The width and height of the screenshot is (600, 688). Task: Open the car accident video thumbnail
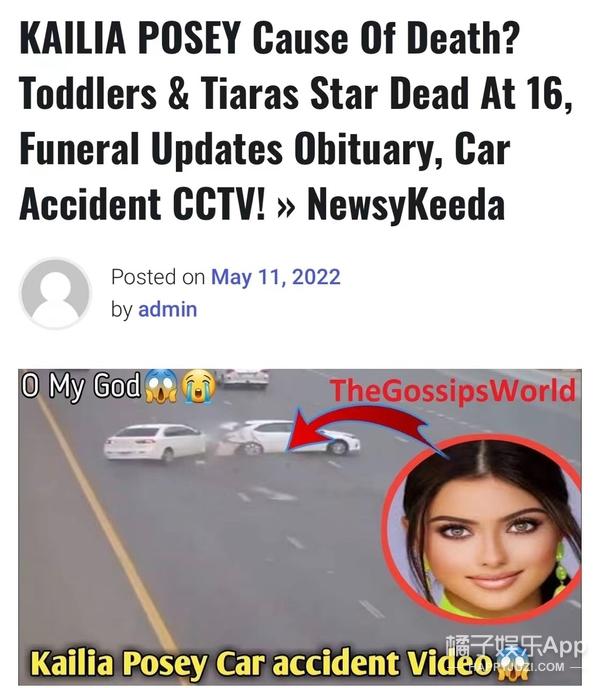300,527
